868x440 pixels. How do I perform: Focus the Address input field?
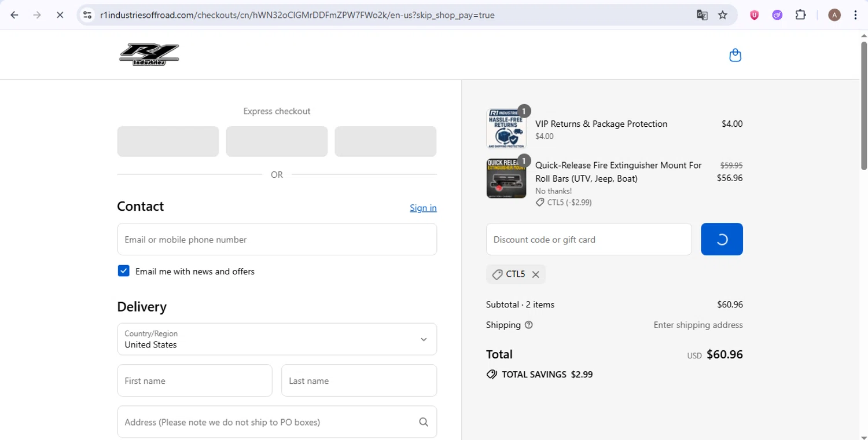pos(277,422)
